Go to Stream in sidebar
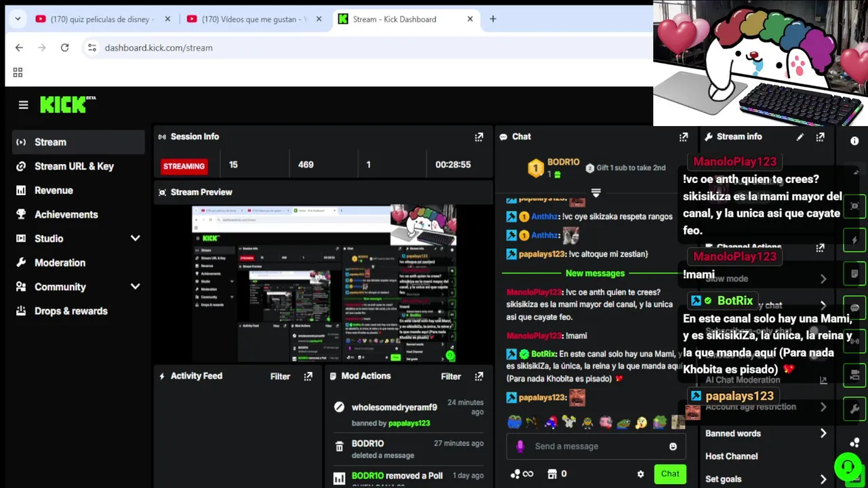Image resolution: width=868 pixels, height=488 pixels. coord(79,142)
